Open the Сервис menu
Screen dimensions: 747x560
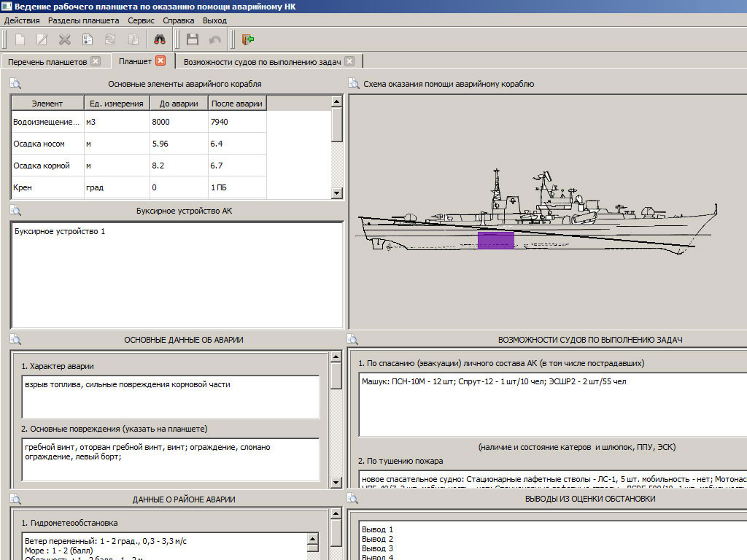tap(141, 20)
